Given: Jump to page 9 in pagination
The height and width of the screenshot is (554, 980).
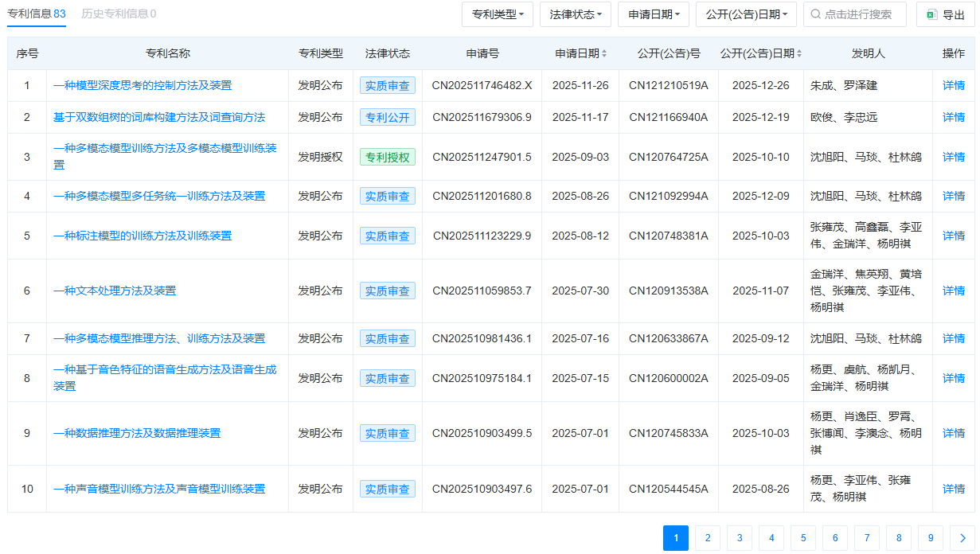Looking at the screenshot, I should [x=931, y=539].
